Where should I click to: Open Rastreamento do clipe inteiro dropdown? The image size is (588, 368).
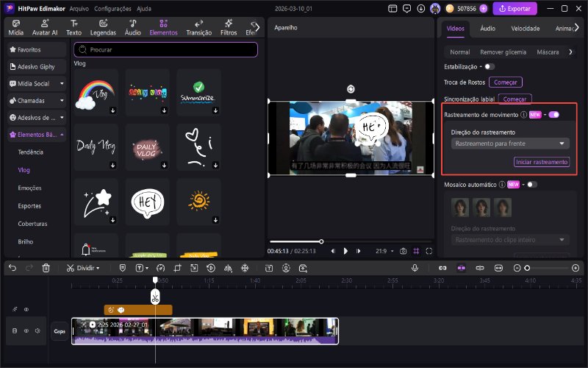510,240
